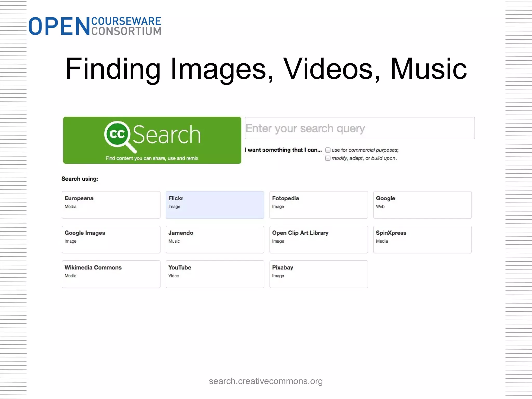Click the search query input field
The width and height of the screenshot is (532, 399).
point(360,128)
